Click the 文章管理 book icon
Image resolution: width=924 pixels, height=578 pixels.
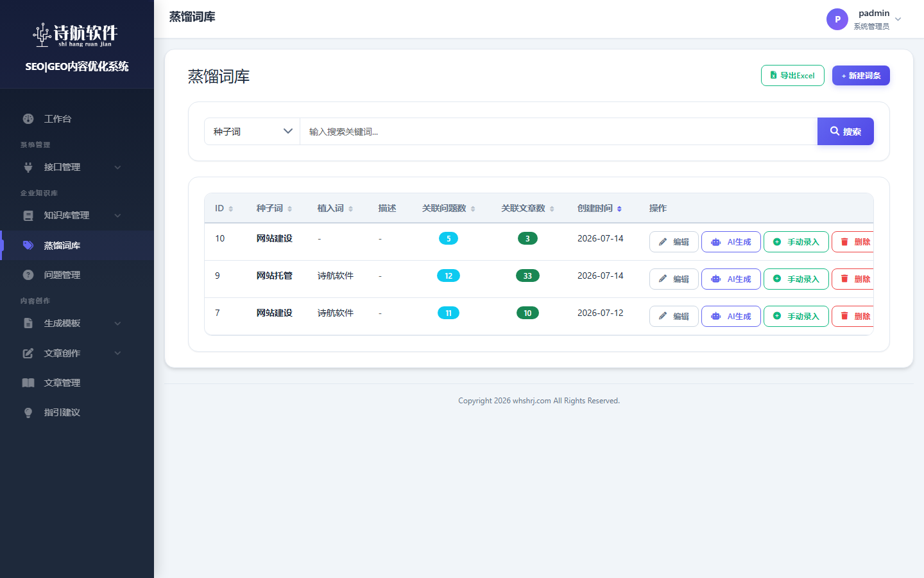pyautogui.click(x=28, y=383)
